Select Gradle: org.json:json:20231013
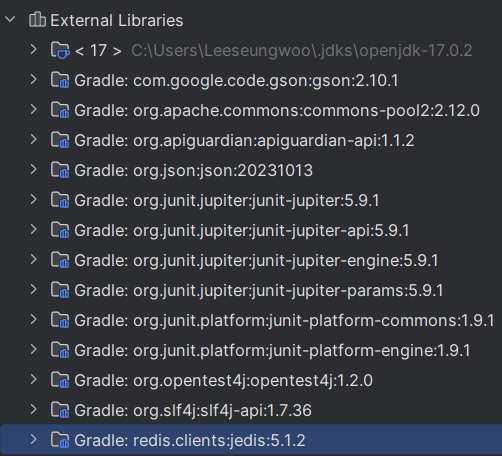Image resolution: width=502 pixels, height=456 pixels. click(194, 171)
